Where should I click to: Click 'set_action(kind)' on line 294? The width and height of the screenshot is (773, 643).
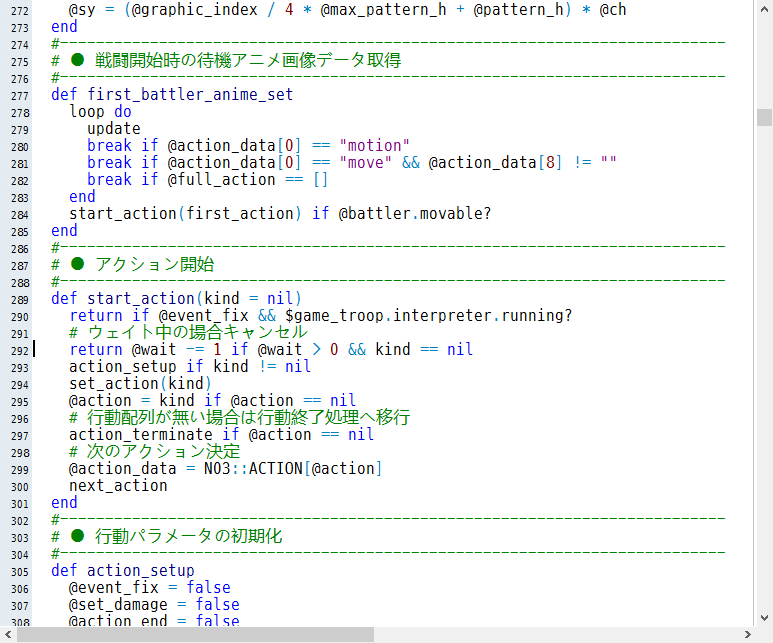click(141, 384)
